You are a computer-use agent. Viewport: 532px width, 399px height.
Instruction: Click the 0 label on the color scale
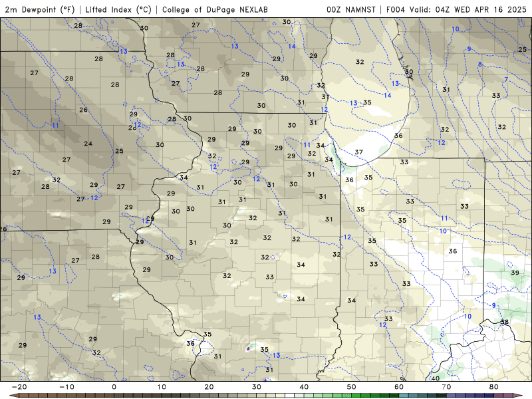tap(114, 387)
